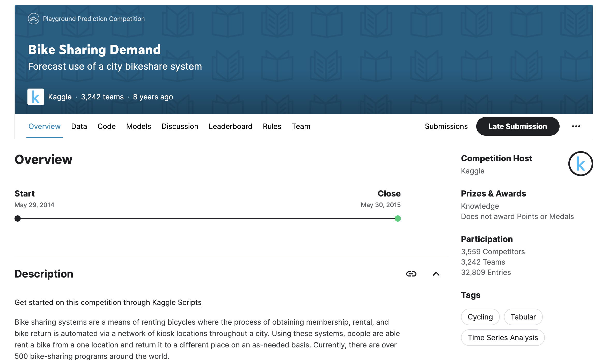Open the three-dots more options menu
601x364 pixels.
[576, 126]
